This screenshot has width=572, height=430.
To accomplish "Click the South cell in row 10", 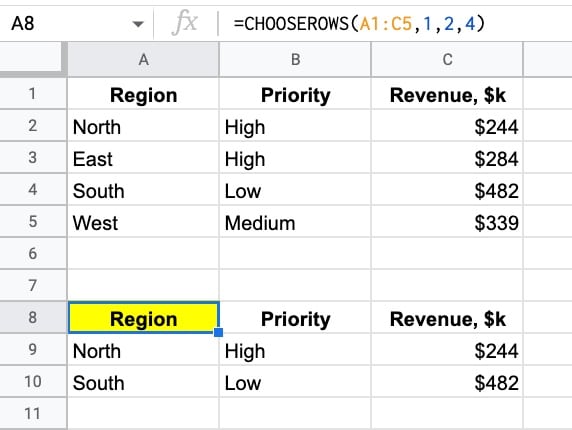I will point(143,381).
